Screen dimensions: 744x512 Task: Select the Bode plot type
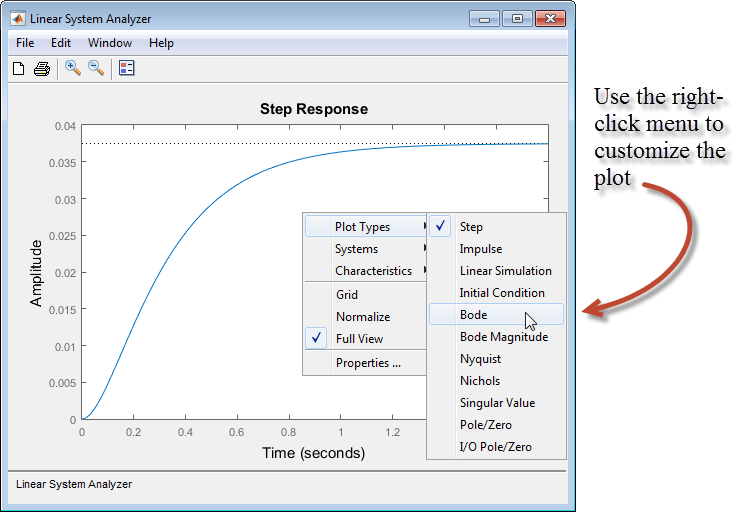coord(496,315)
